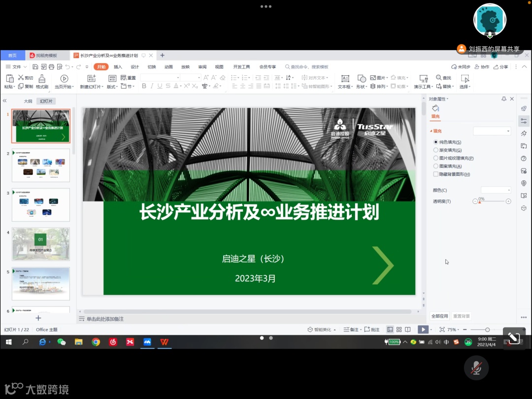The width and height of the screenshot is (532, 399).
Task: Expand the Arrange (排列) dropdown
Action: pyautogui.click(x=379, y=86)
